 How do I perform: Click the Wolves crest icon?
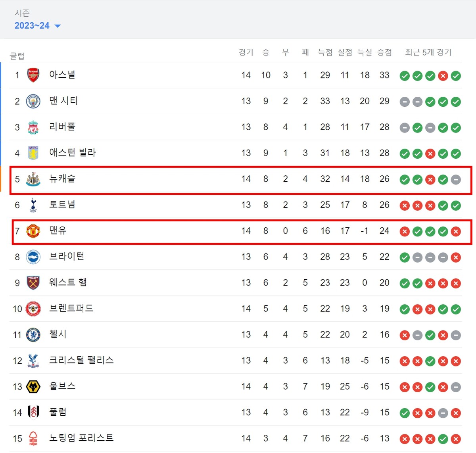click(33, 387)
